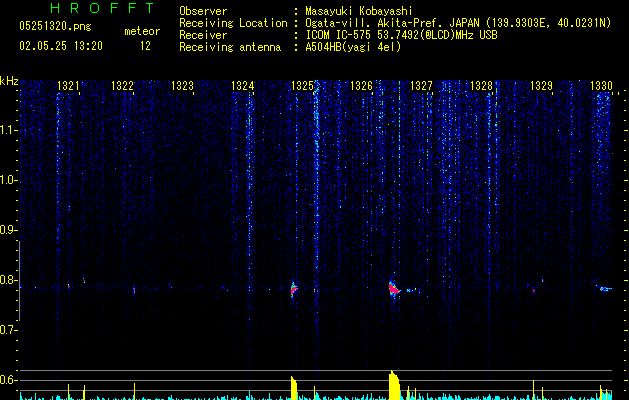Click the 1.0 kHz axis label
Viewport: 629px width, 400px height.
coord(8,181)
